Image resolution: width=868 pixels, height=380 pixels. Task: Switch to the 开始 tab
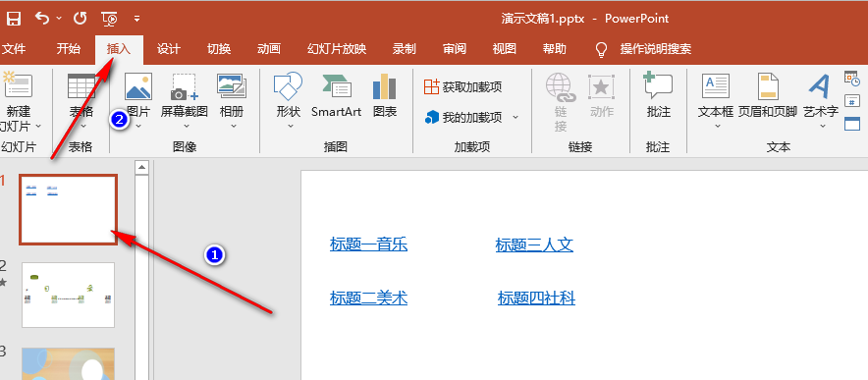click(68, 49)
